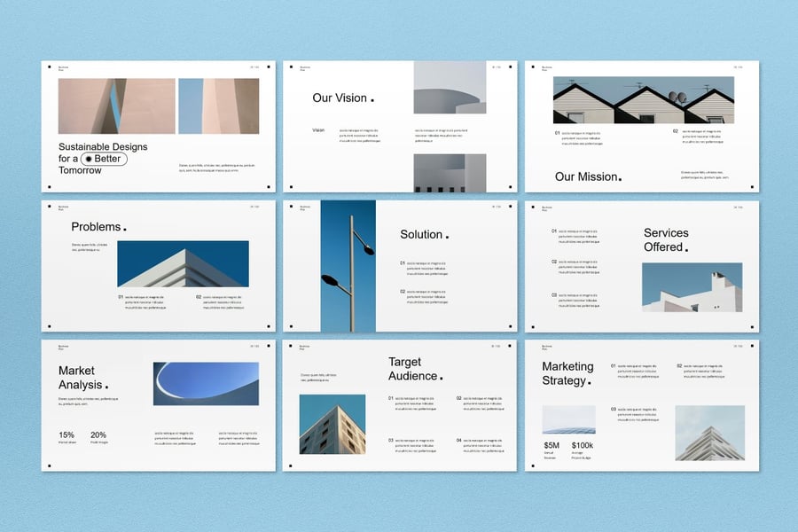Viewport: 798px width, 532px height.
Task: Click the rooftop houses photo on Mission slide
Action: 643,100
